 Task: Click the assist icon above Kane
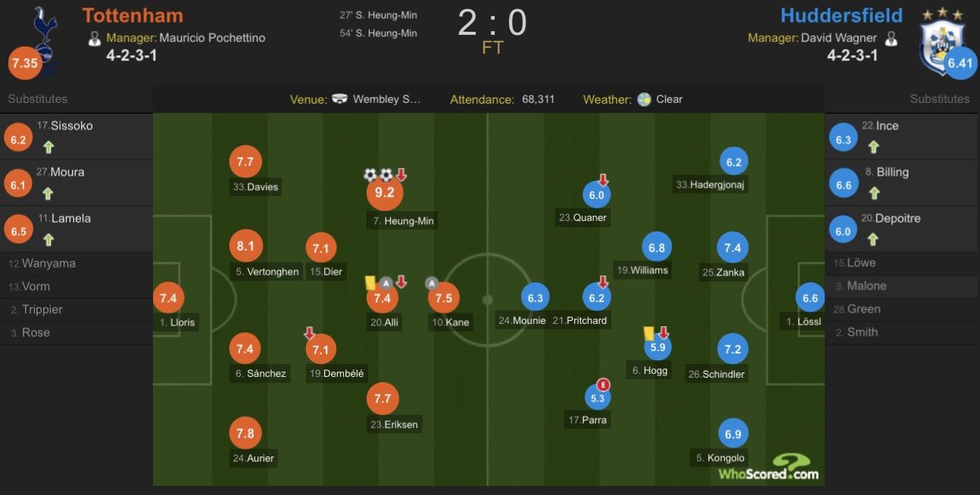pyautogui.click(x=432, y=284)
